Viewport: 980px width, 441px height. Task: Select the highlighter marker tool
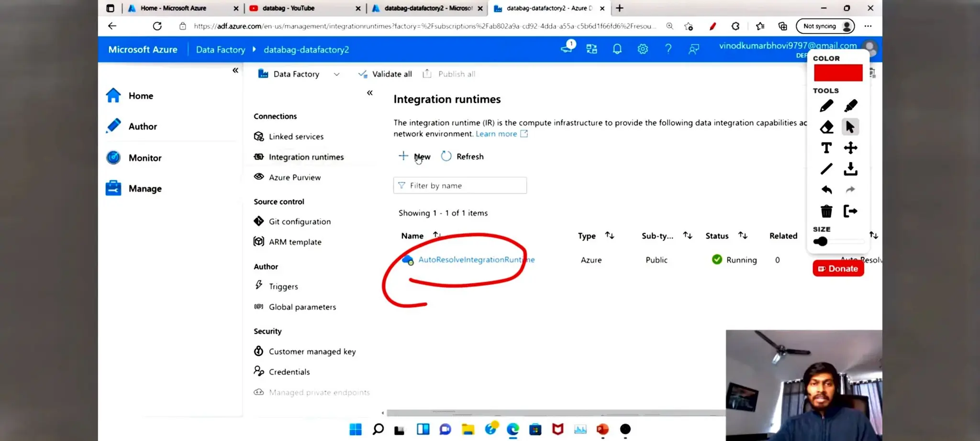850,106
